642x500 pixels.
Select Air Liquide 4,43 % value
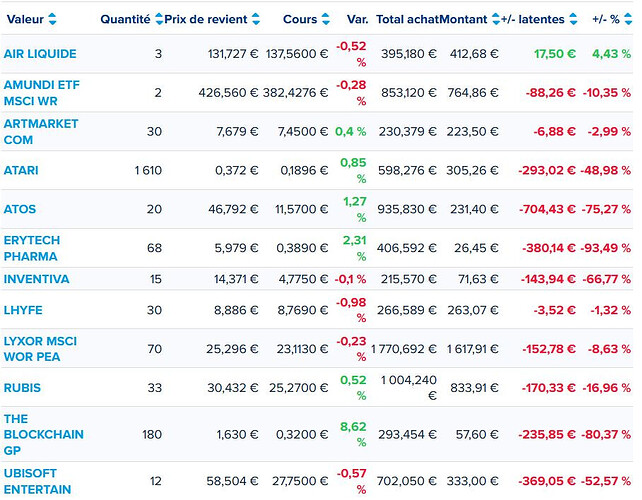coord(611,54)
